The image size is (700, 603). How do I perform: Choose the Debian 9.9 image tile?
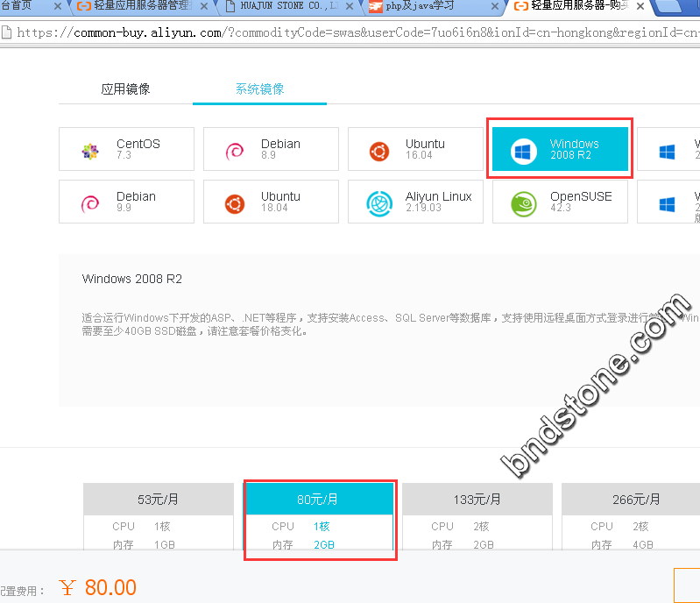click(x=126, y=202)
